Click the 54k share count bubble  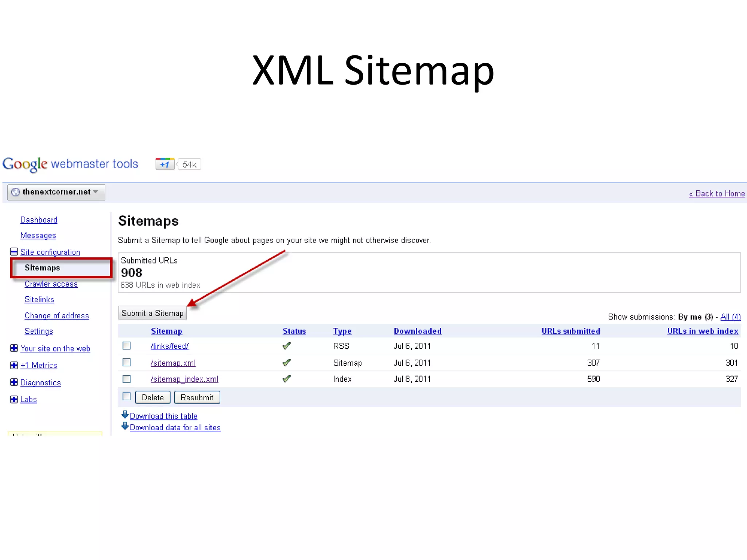189,164
